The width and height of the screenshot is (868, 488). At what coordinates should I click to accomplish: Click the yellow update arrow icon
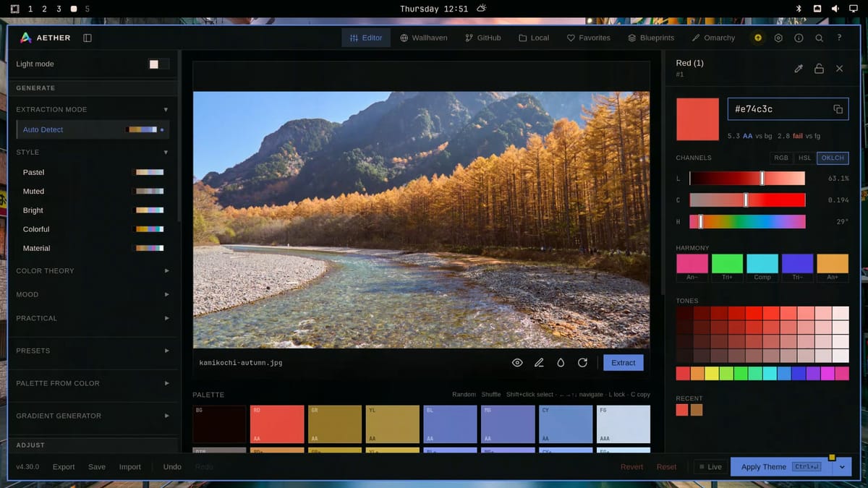(758, 38)
